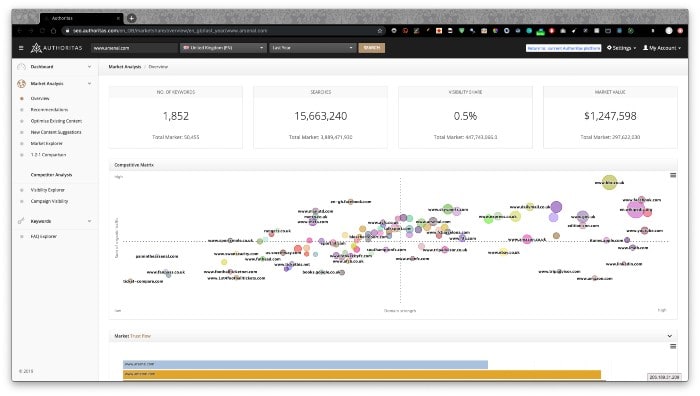Click the ticket-compare.com bubble
The width and height of the screenshot is (700, 396).
(x=131, y=281)
